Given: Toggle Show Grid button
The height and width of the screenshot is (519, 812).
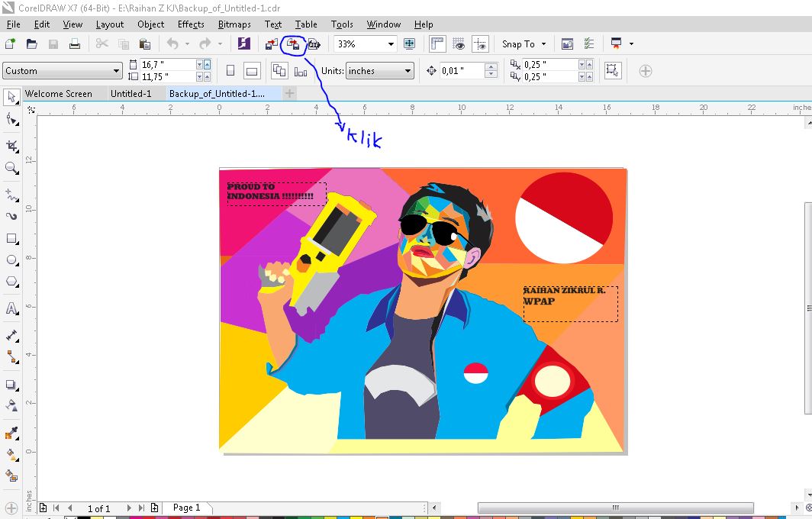Looking at the screenshot, I should click(x=459, y=44).
